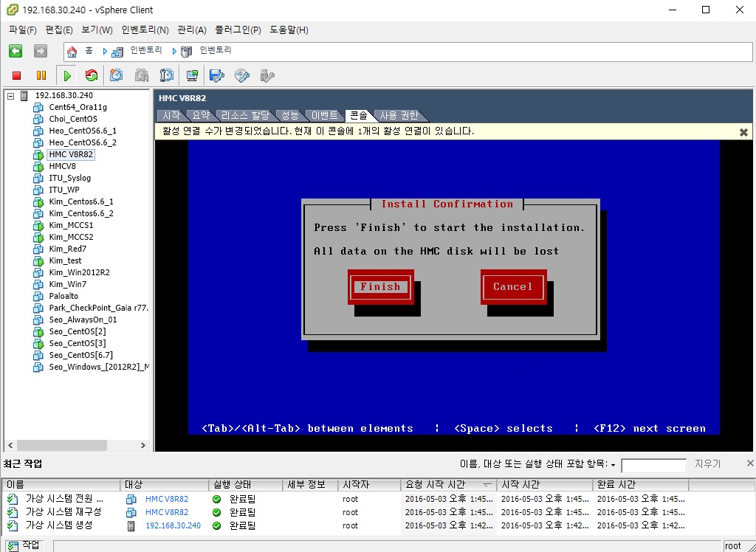Image resolution: width=756 pixels, height=552 pixels.
Task: Click the green Power On play icon
Action: [x=67, y=75]
